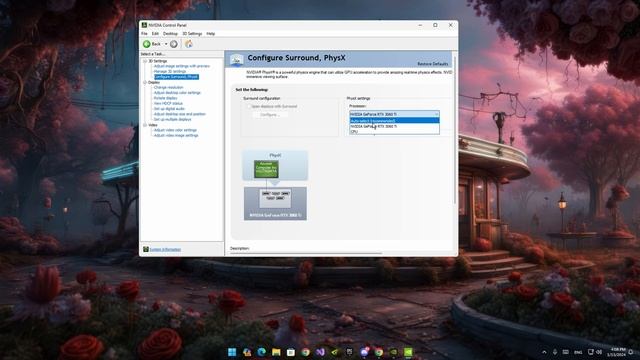Click the NVIDIA logo in title bar
The width and height of the screenshot is (640, 360).
(144, 25)
